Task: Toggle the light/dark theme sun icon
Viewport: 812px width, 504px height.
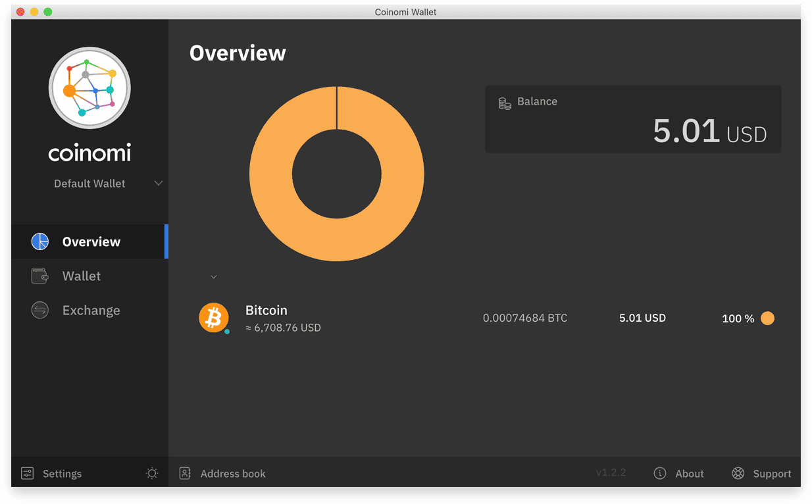Action: click(x=152, y=473)
